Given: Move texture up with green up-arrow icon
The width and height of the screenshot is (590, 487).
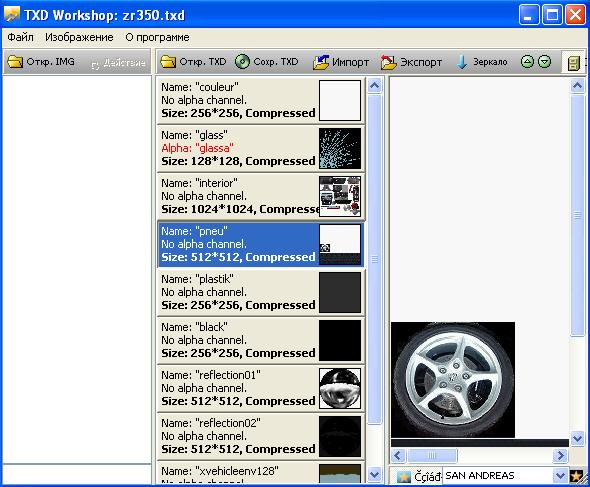Looking at the screenshot, I should pyautogui.click(x=527, y=62).
